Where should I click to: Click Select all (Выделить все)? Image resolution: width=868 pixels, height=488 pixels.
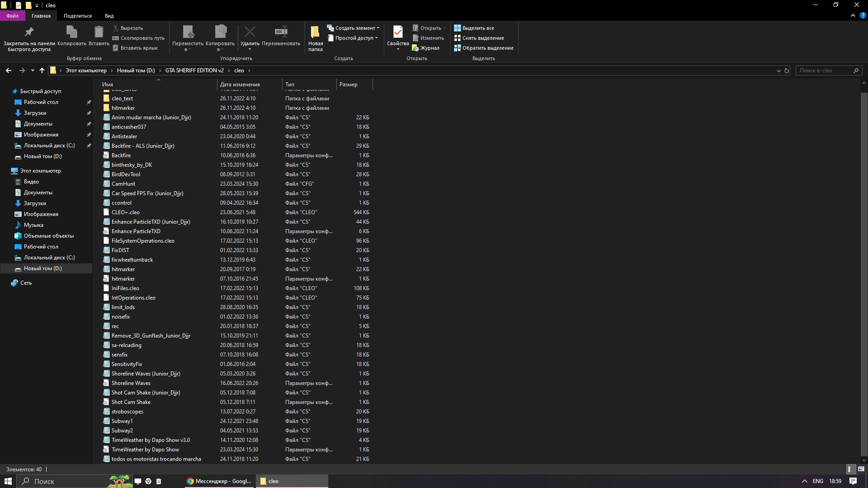474,28
